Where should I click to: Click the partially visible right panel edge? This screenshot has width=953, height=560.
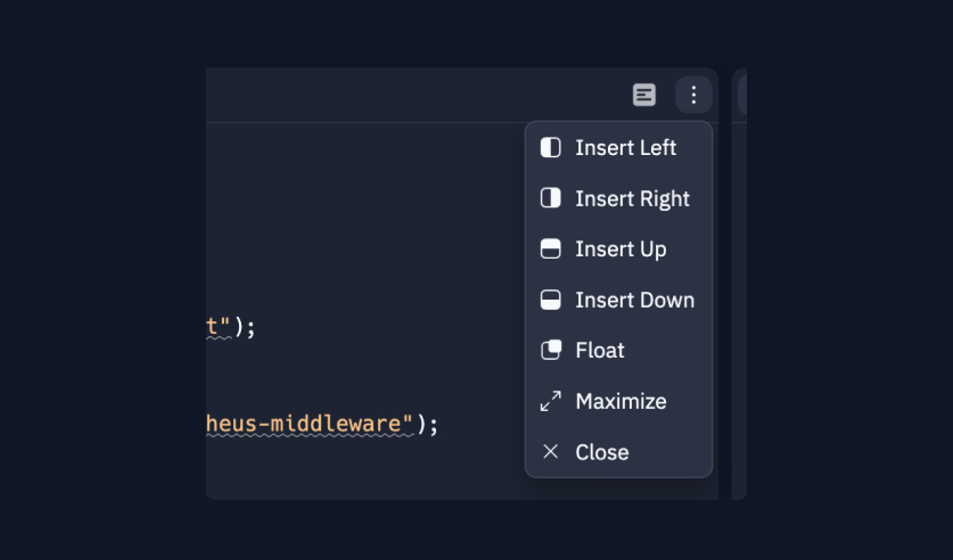(x=741, y=283)
